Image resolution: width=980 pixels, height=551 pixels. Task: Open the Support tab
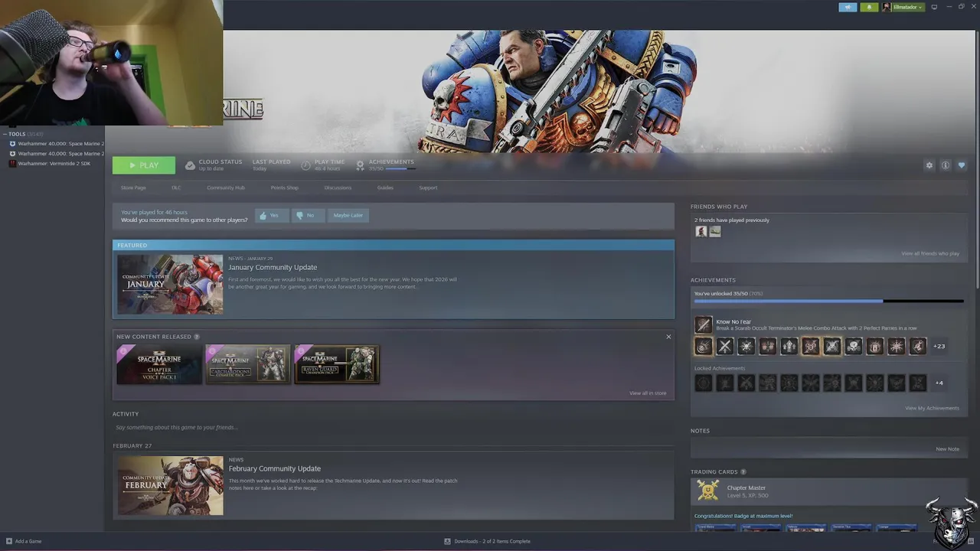coord(428,187)
